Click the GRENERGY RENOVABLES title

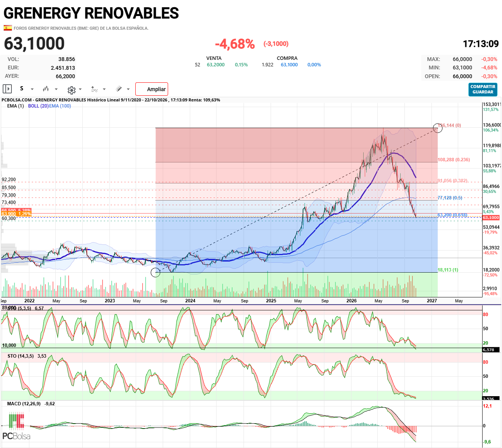pos(91,13)
